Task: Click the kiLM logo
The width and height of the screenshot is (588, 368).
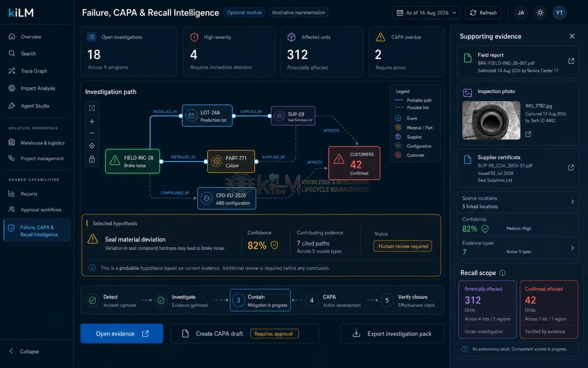Action: (x=21, y=13)
